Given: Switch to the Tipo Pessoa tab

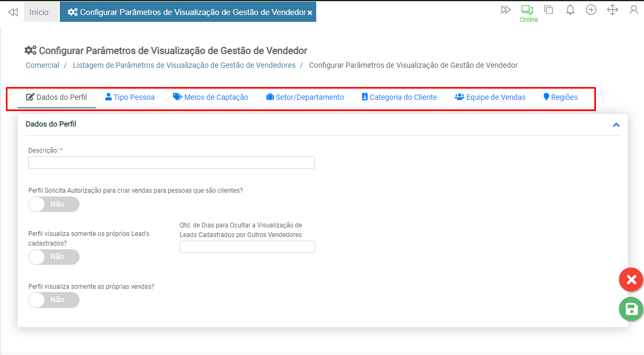Looking at the screenshot, I should 130,97.
